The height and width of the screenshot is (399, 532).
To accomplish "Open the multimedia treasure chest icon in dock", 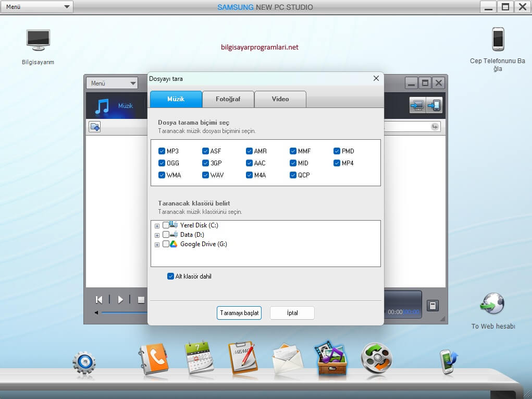I will [332, 358].
